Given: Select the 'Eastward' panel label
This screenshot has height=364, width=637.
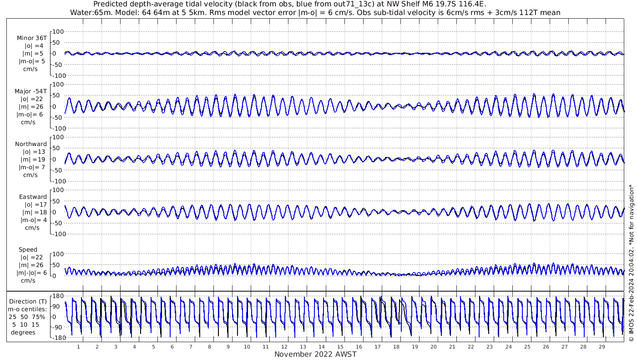Looking at the screenshot, I should pos(33,197).
